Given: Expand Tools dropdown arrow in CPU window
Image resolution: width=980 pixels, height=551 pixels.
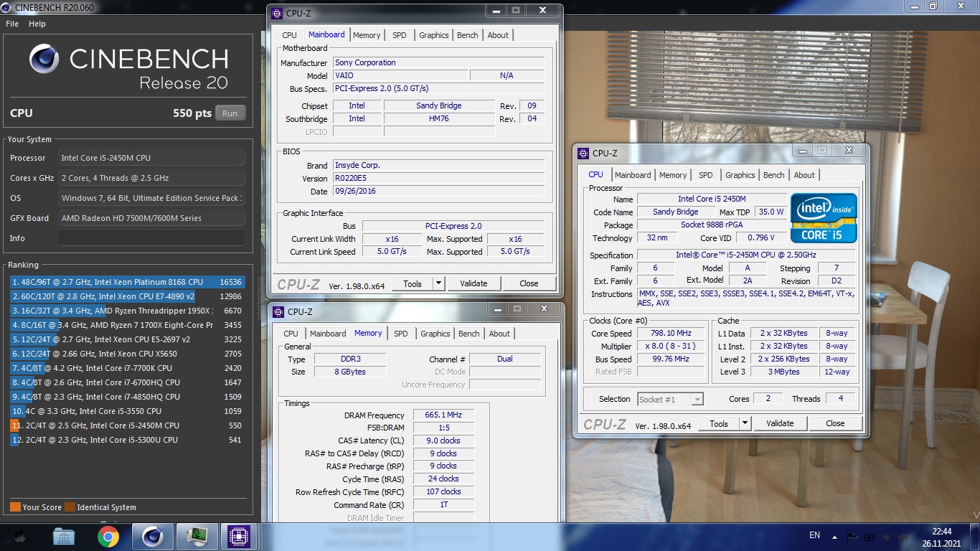Looking at the screenshot, I should click(745, 423).
